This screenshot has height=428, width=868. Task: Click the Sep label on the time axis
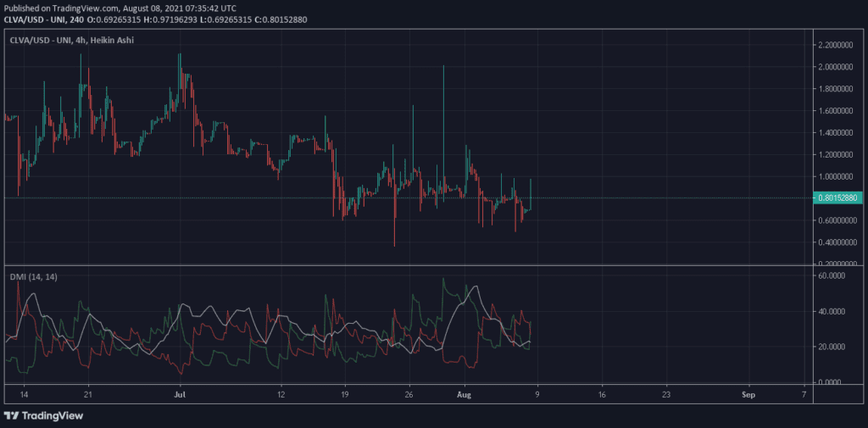point(747,394)
